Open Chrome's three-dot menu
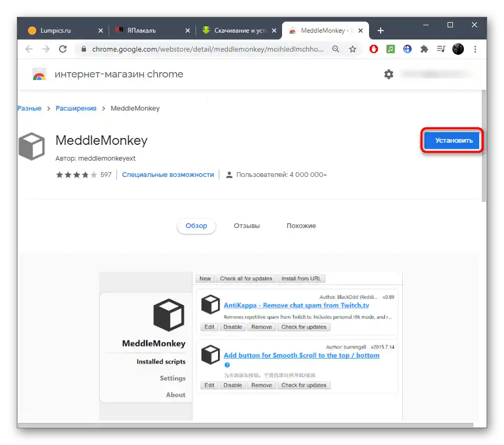 (x=475, y=49)
